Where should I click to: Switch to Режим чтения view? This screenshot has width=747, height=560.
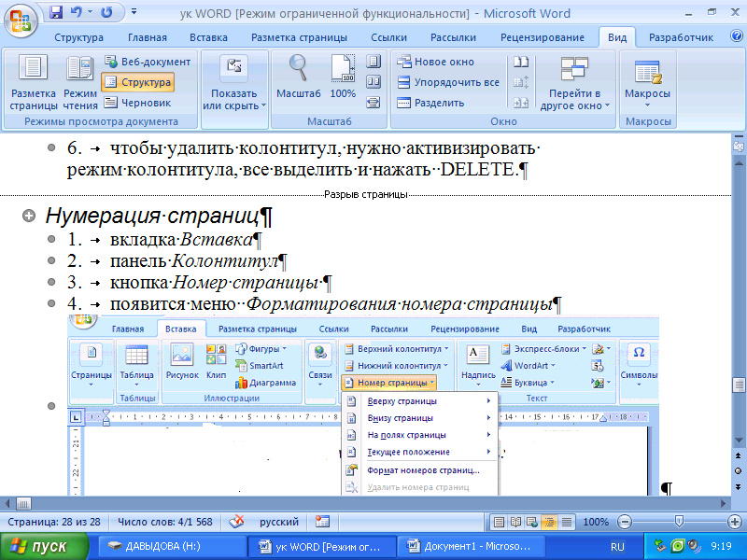tap(80, 82)
